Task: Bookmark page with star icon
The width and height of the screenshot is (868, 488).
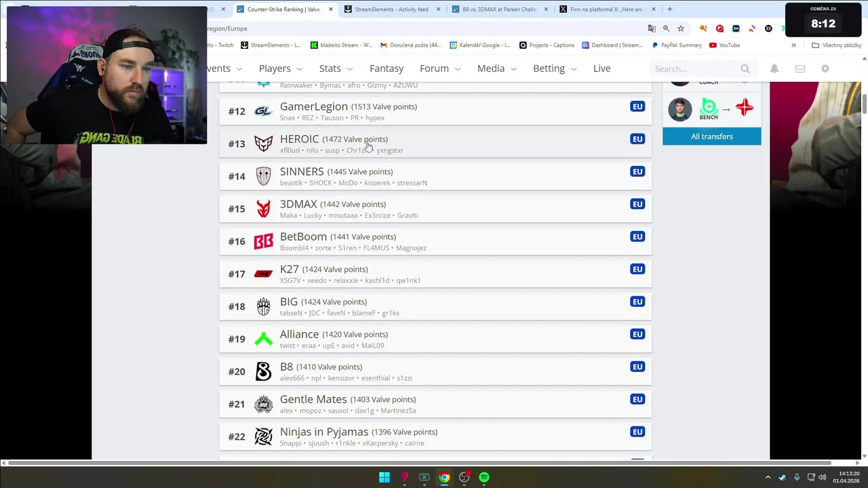Action: [x=681, y=28]
